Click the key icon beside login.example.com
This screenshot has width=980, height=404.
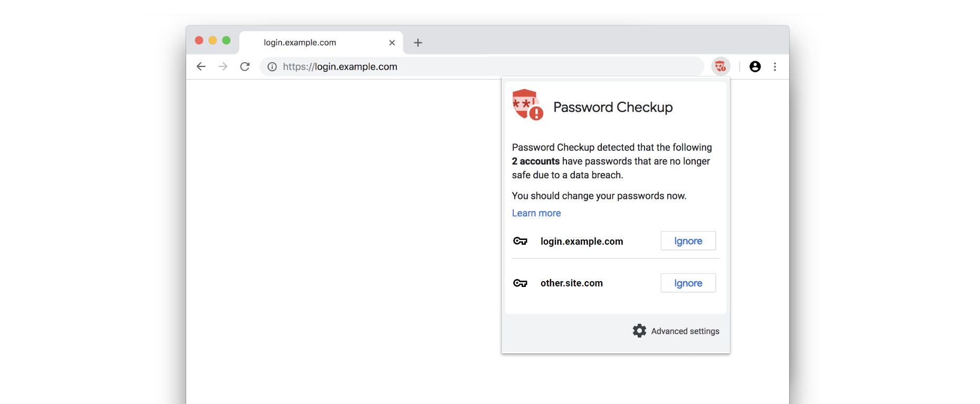point(520,241)
